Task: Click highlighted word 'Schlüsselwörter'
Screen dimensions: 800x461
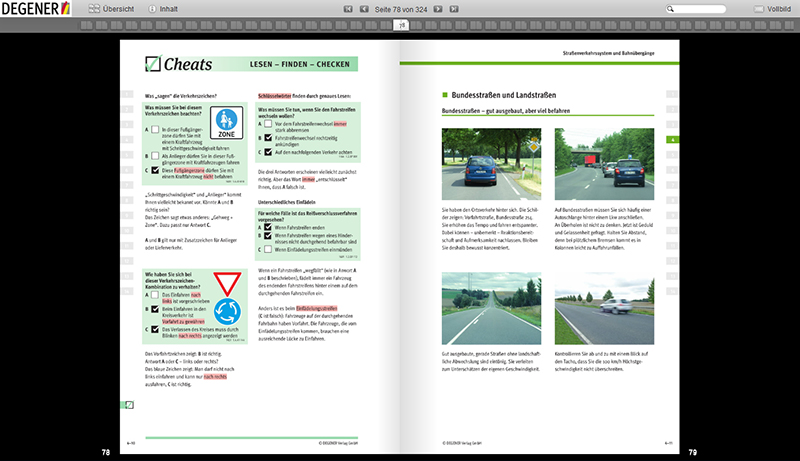Action: (x=274, y=96)
